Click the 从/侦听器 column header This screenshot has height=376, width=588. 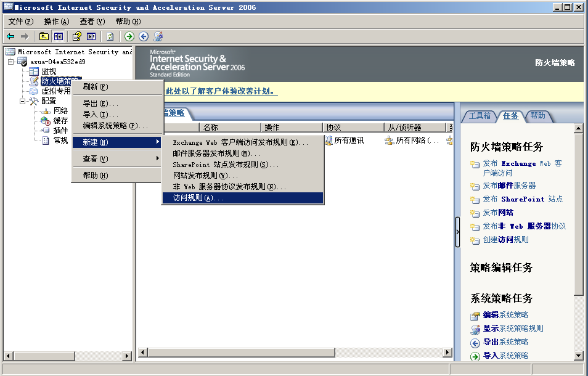415,127
